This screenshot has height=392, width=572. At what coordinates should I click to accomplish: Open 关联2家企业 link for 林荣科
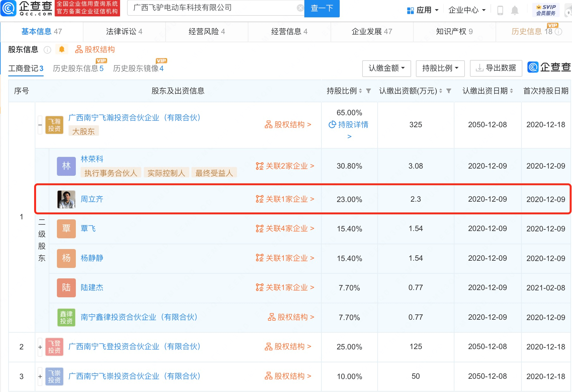point(285,166)
